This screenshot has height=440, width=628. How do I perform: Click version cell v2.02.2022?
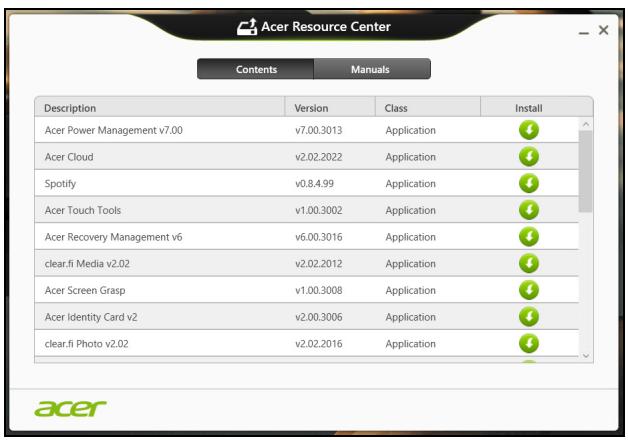coord(319,157)
